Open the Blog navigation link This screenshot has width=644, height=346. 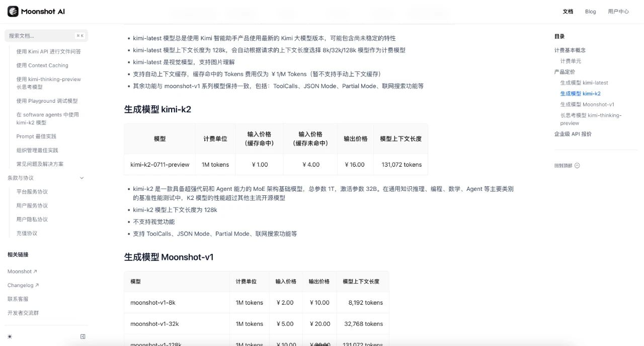click(x=591, y=12)
